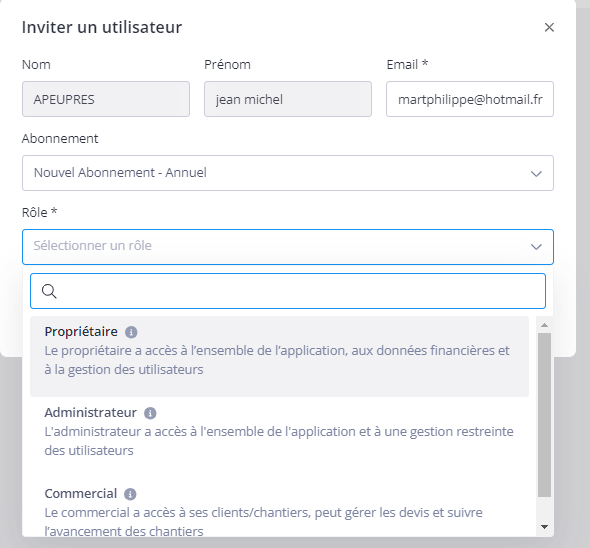Click the Nom field containing APEUPRES
This screenshot has height=548, width=590.
(106, 99)
